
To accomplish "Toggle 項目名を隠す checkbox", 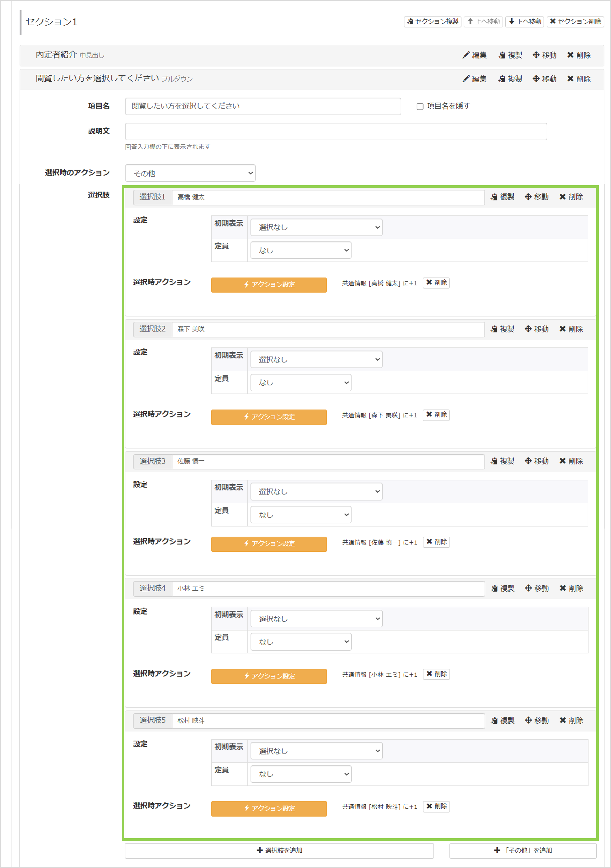I will click(420, 106).
